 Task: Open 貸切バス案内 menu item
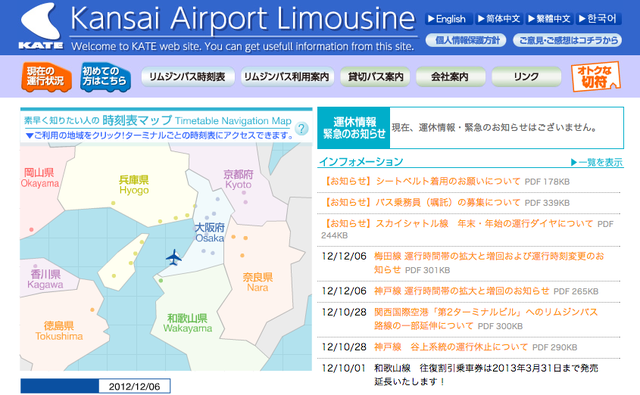pyautogui.click(x=375, y=77)
